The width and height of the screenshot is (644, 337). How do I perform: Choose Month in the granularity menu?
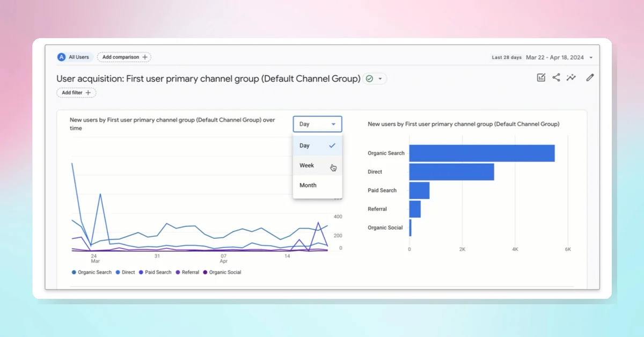point(317,185)
